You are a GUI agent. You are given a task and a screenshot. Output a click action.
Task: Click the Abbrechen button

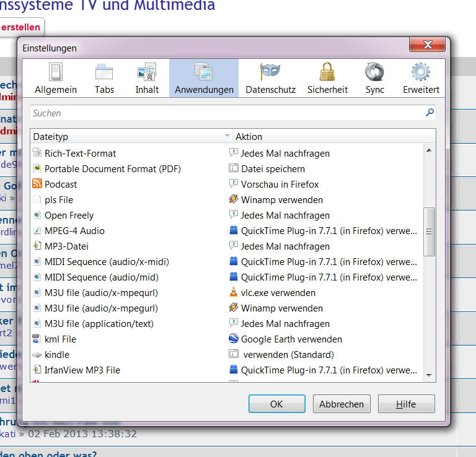click(x=342, y=404)
